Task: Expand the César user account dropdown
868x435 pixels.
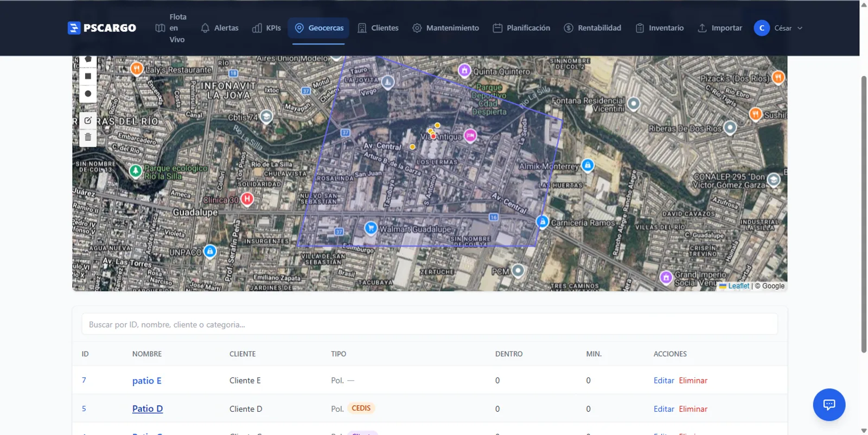Action: click(x=778, y=28)
